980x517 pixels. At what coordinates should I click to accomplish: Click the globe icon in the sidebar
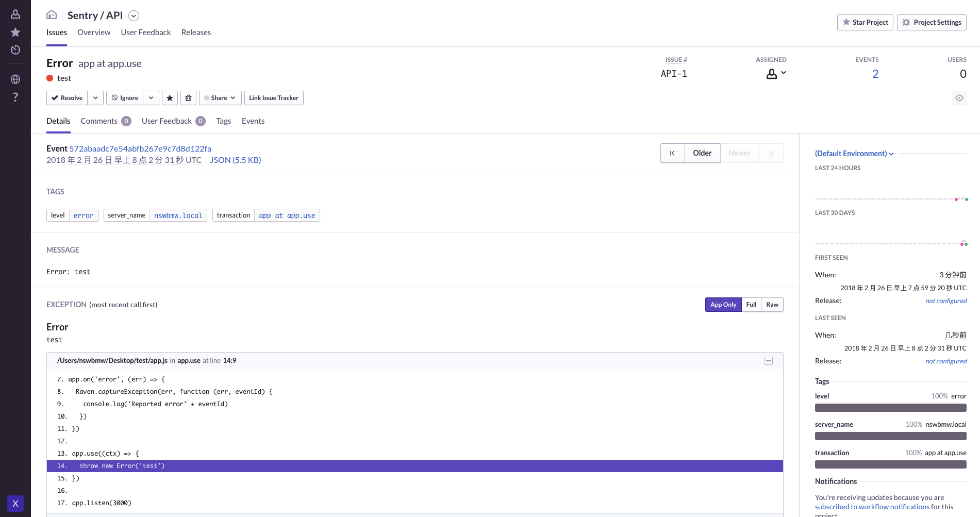[15, 79]
